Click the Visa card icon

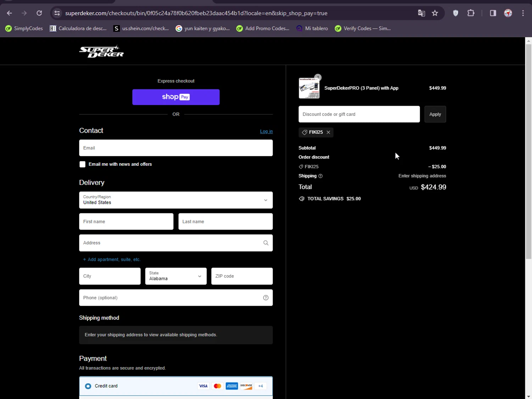coord(203,386)
